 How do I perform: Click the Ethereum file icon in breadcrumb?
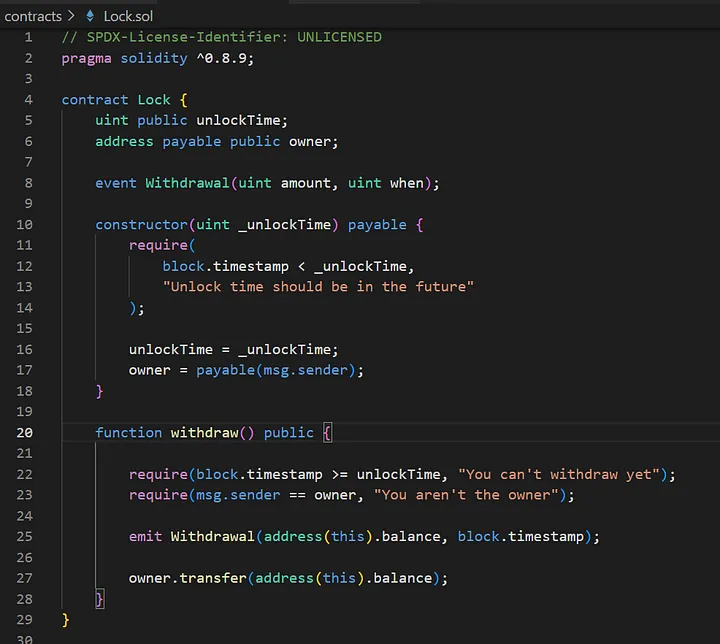(89, 16)
